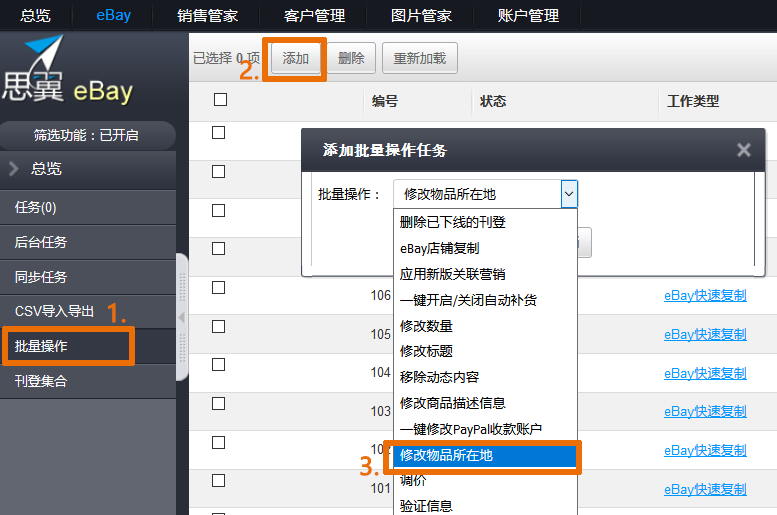Expand the 总览 sidebar section
This screenshot has width=777, height=515.
(88, 169)
